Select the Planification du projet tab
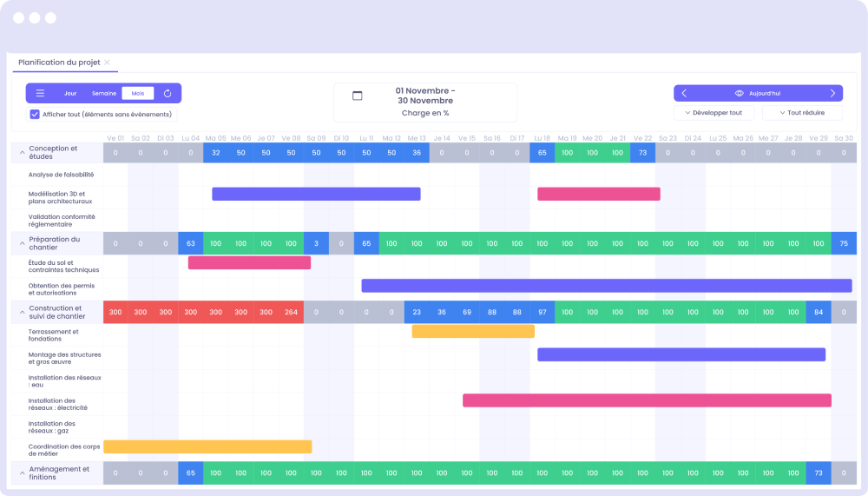 click(59, 63)
